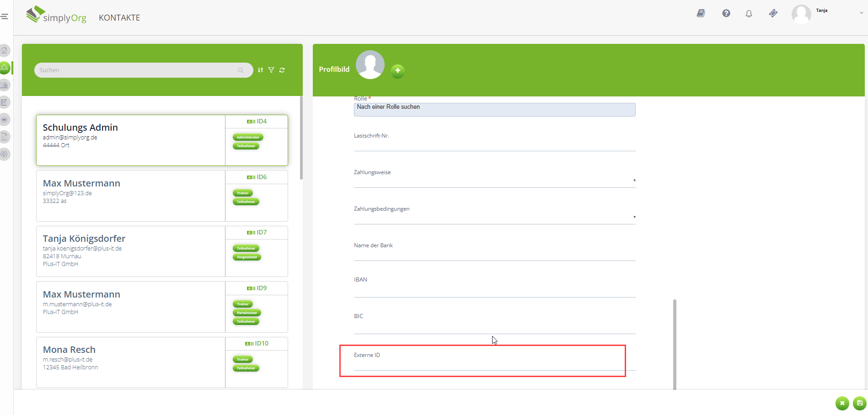Click the hamburger menu icon
Viewport: 868px width, 415px height.
click(5, 16)
